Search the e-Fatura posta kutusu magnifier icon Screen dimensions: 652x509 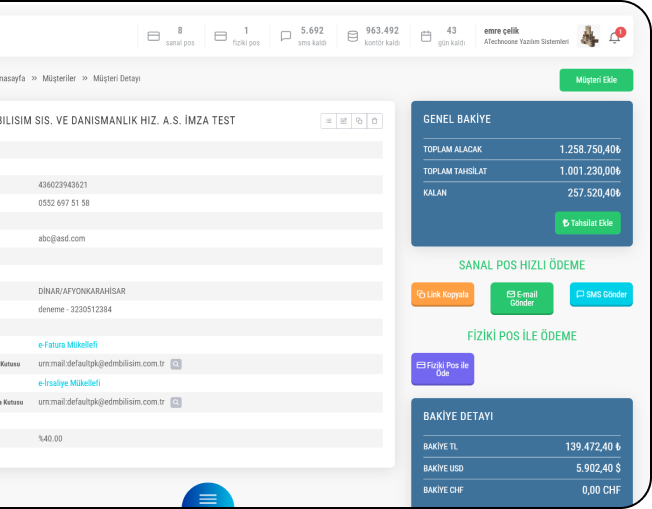(176, 364)
